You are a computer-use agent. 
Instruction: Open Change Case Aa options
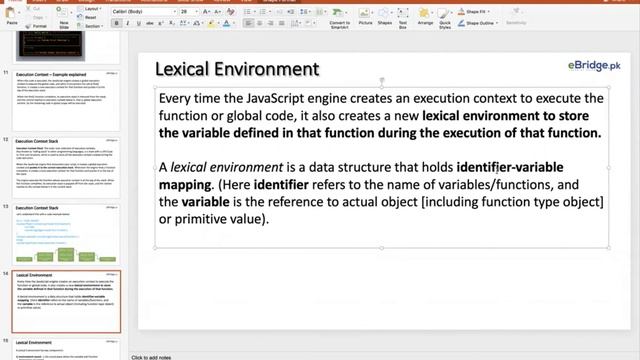pos(197,24)
